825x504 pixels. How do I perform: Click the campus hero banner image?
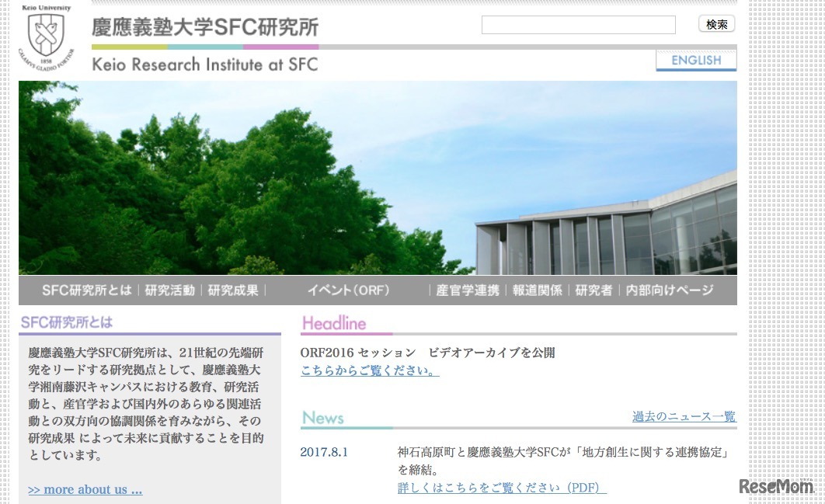[378, 178]
